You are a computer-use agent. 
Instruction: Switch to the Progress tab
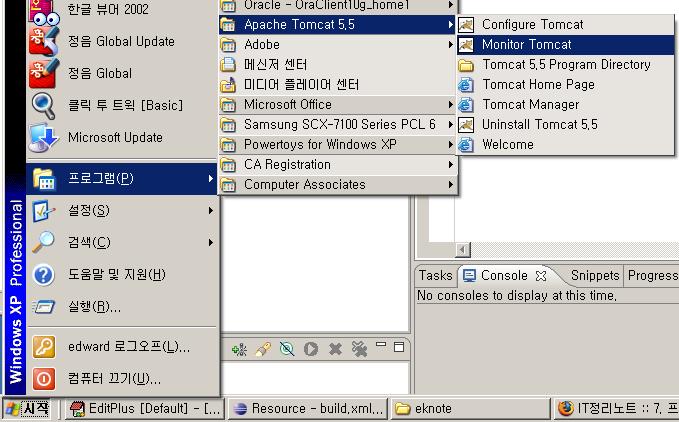652,275
